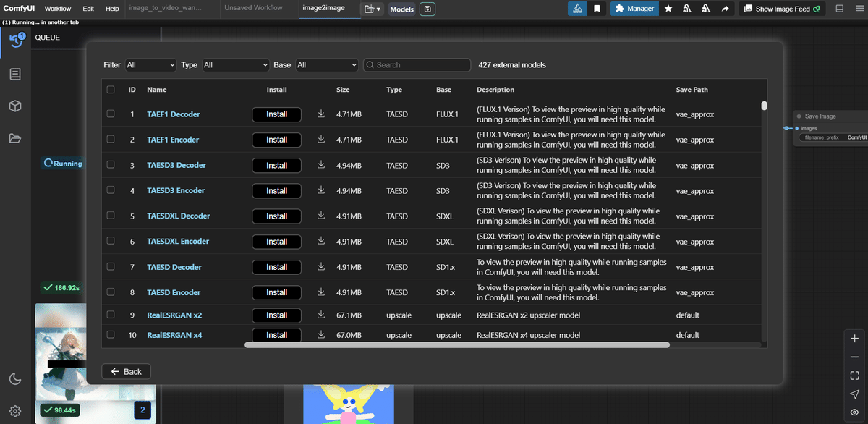Open the Filter dropdown
868x424 pixels.
[x=150, y=65]
